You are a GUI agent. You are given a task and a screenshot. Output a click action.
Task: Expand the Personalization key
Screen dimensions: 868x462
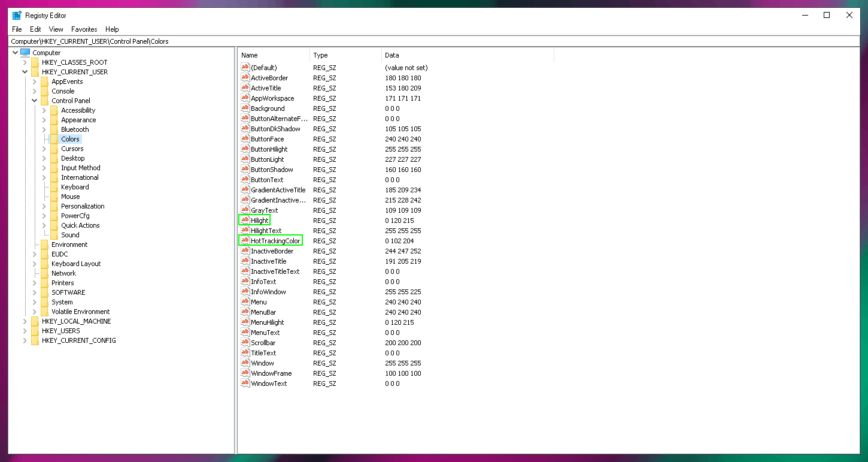(x=44, y=206)
